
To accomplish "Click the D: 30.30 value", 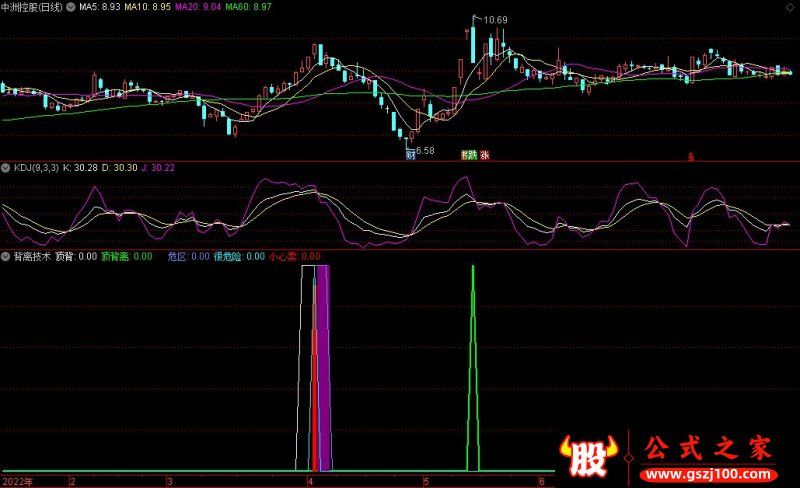I will (119, 168).
